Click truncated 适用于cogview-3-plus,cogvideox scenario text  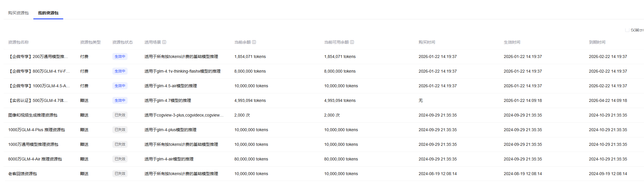click(x=184, y=115)
